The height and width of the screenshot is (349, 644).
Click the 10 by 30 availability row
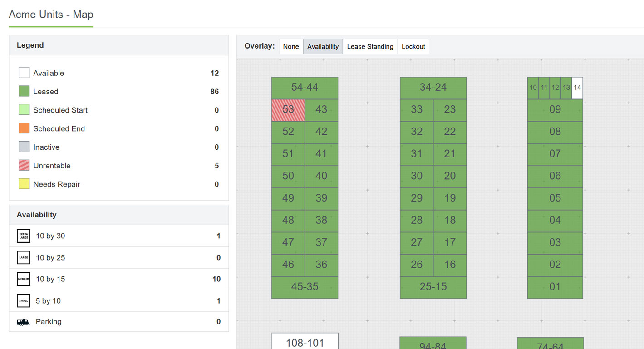click(119, 236)
